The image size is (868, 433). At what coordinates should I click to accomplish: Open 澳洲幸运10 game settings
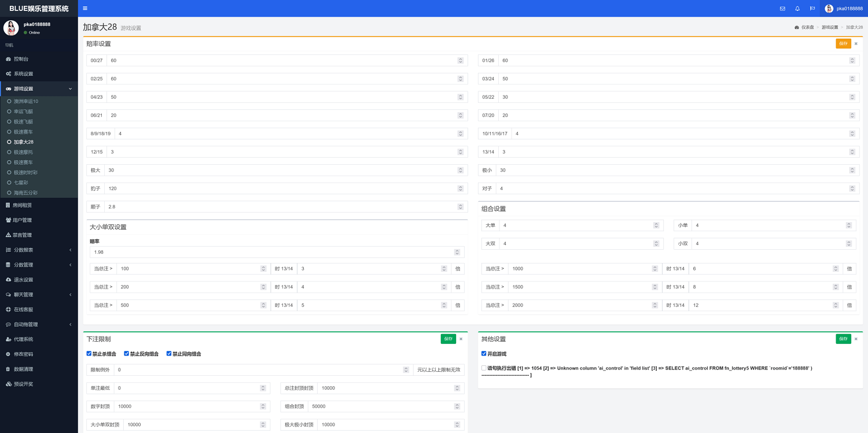(x=26, y=102)
